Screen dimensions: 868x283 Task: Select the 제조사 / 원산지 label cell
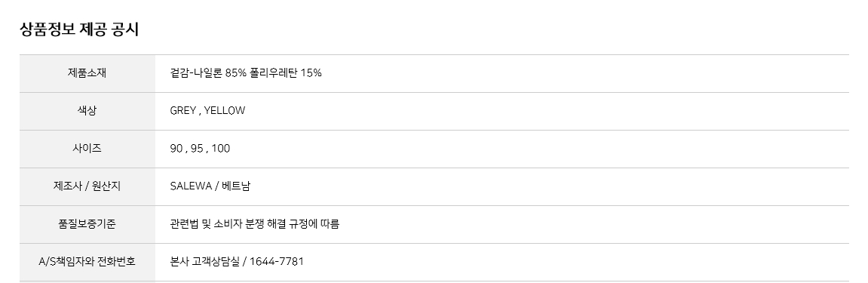[87, 186]
